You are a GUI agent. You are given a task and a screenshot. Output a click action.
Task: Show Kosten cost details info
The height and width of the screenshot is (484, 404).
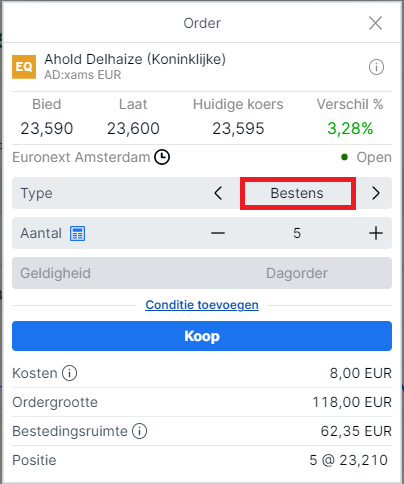click(69, 373)
